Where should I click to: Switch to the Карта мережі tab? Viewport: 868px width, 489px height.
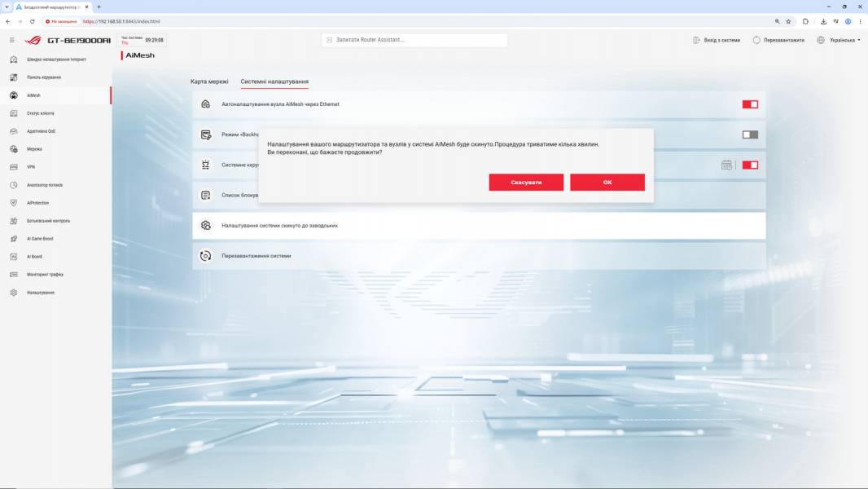(209, 81)
